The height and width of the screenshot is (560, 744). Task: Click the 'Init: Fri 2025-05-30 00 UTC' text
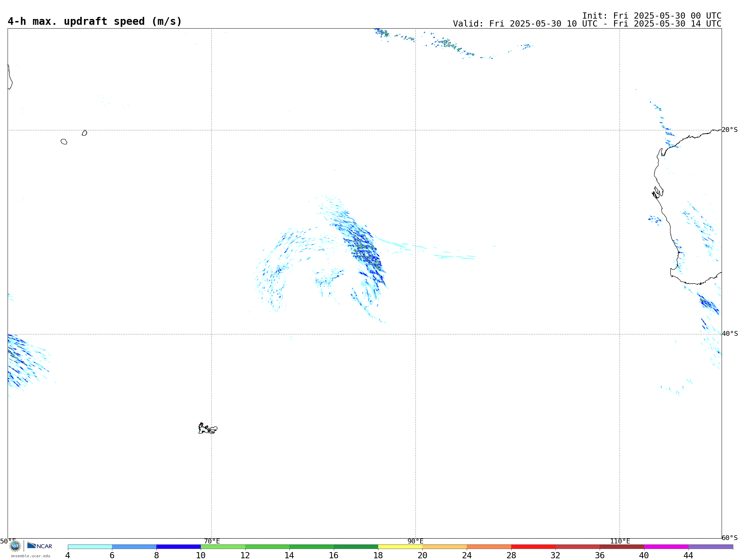pyautogui.click(x=652, y=16)
